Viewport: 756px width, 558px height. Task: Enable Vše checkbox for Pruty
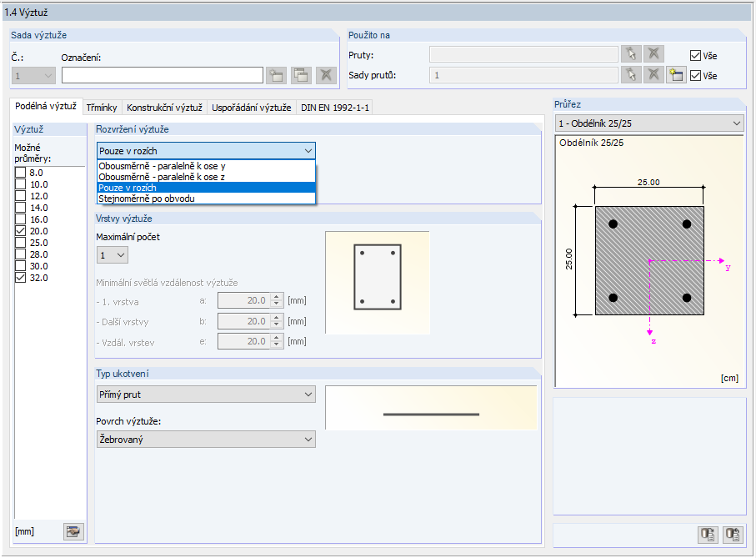click(695, 55)
